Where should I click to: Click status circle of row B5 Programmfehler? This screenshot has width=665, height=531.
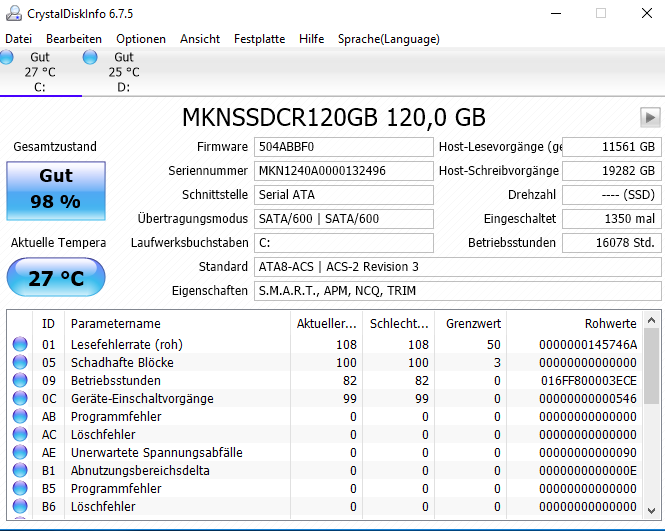click(x=20, y=488)
